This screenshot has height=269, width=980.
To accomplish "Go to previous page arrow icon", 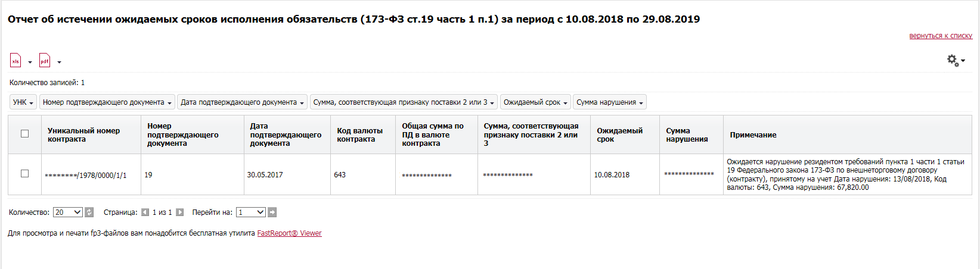I will pyautogui.click(x=145, y=212).
